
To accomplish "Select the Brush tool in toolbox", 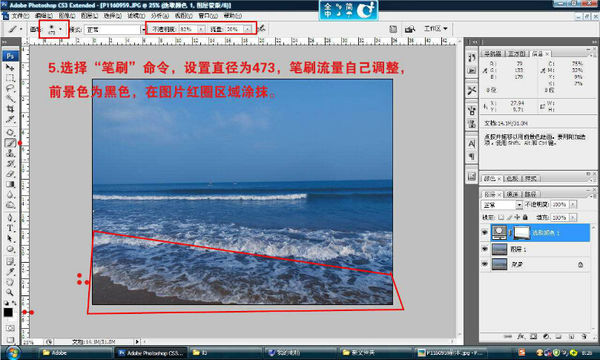I will [x=10, y=143].
